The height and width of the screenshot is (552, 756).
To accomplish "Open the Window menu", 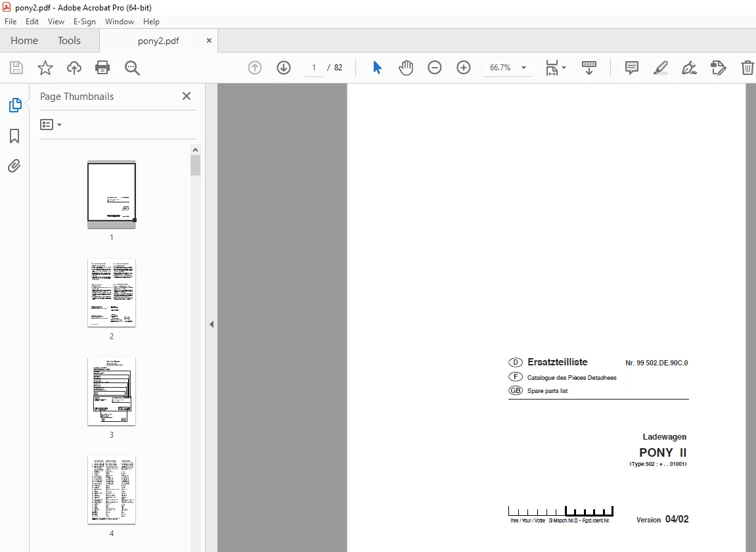I will tap(120, 22).
